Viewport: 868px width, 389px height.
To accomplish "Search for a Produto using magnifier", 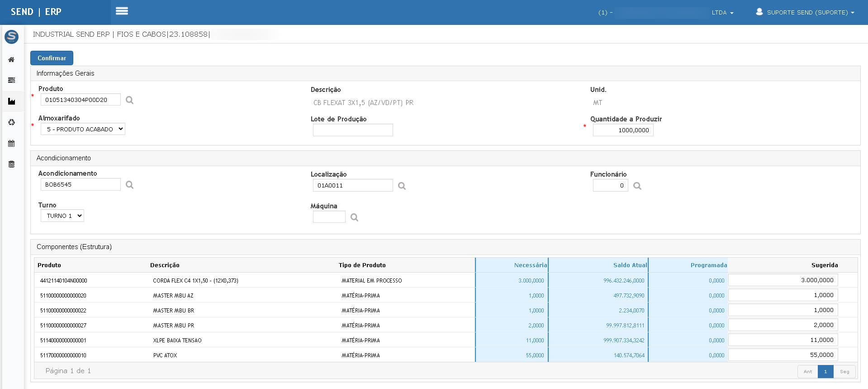I will pyautogui.click(x=129, y=100).
